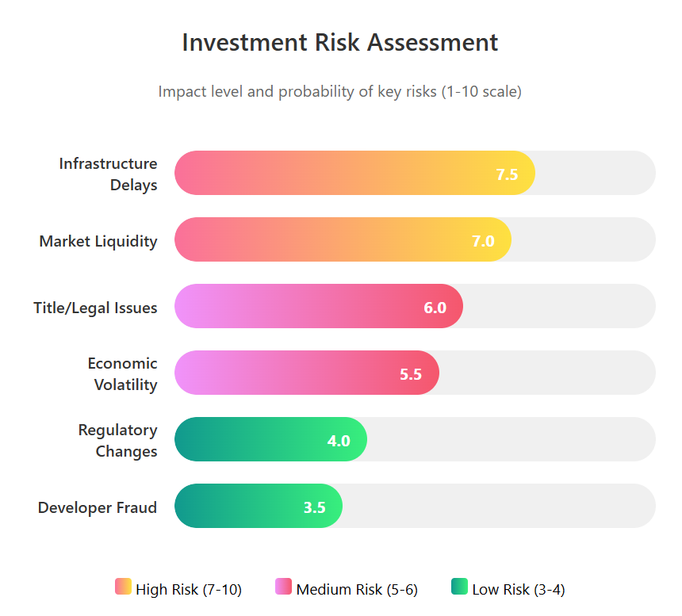Image resolution: width=682 pixels, height=616 pixels.
Task: Click the 6.0 score value
Action: (435, 308)
